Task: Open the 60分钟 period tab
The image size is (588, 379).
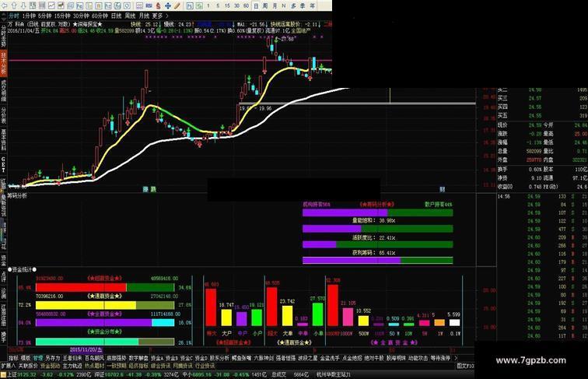Action: pyautogui.click(x=100, y=16)
